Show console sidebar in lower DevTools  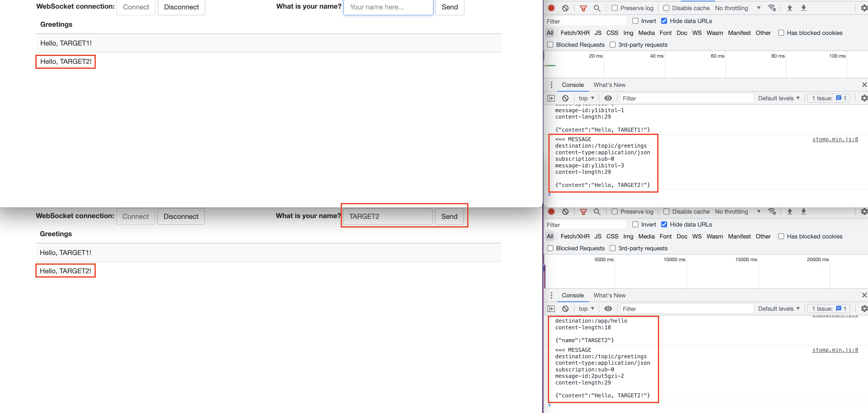[551, 309]
